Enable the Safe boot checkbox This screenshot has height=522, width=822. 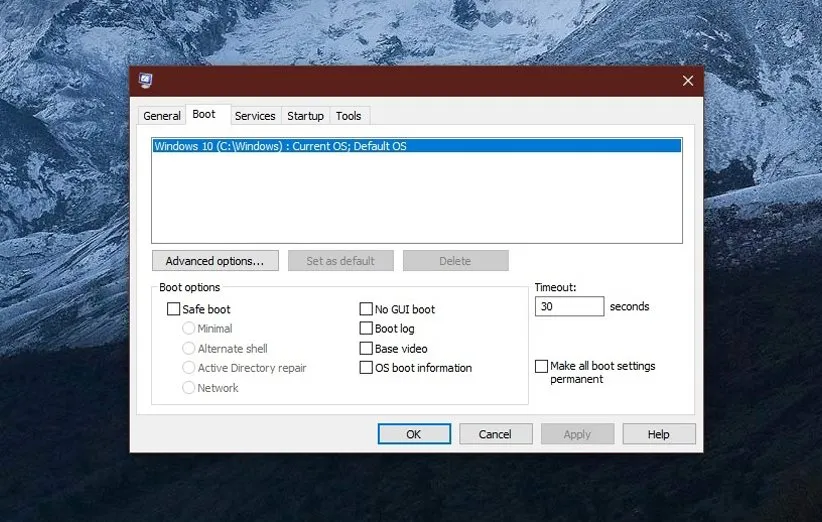click(x=174, y=310)
